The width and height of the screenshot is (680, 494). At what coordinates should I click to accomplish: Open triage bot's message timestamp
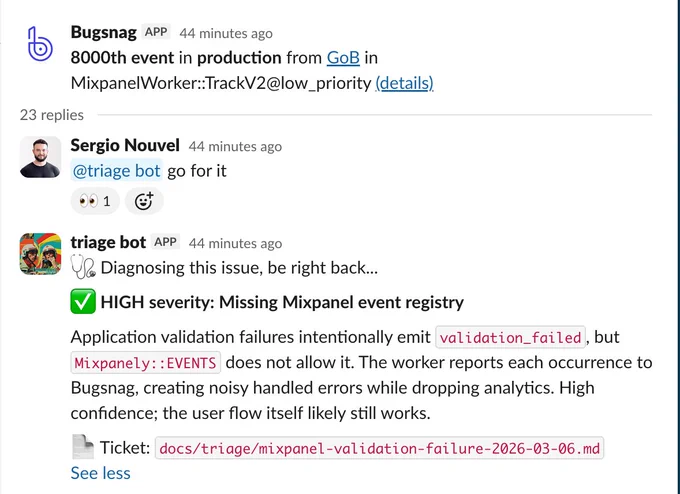(235, 243)
